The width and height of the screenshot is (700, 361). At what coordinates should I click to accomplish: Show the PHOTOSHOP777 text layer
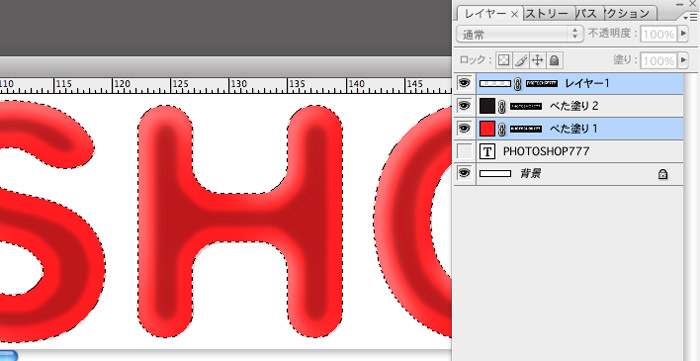coord(465,151)
